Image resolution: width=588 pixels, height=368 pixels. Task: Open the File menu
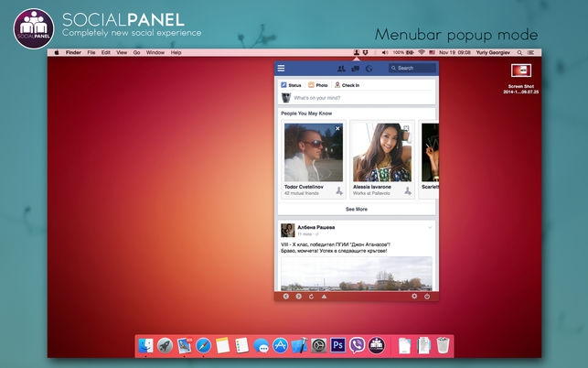tap(91, 52)
